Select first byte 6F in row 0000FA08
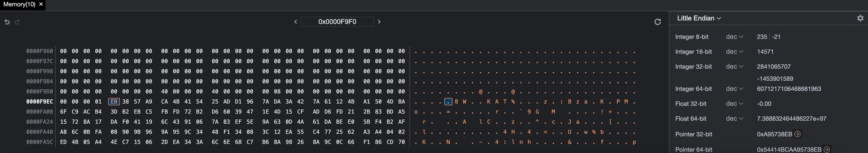The image size is (868, 153). coord(63,112)
